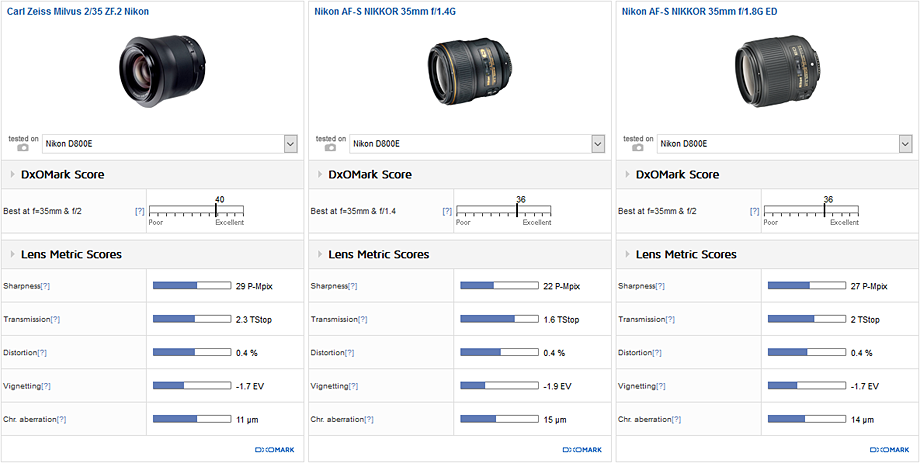Open camera dropdown for Nikon 35mm f/1.4G
This screenshot has height=463, width=920.
pyautogui.click(x=597, y=144)
